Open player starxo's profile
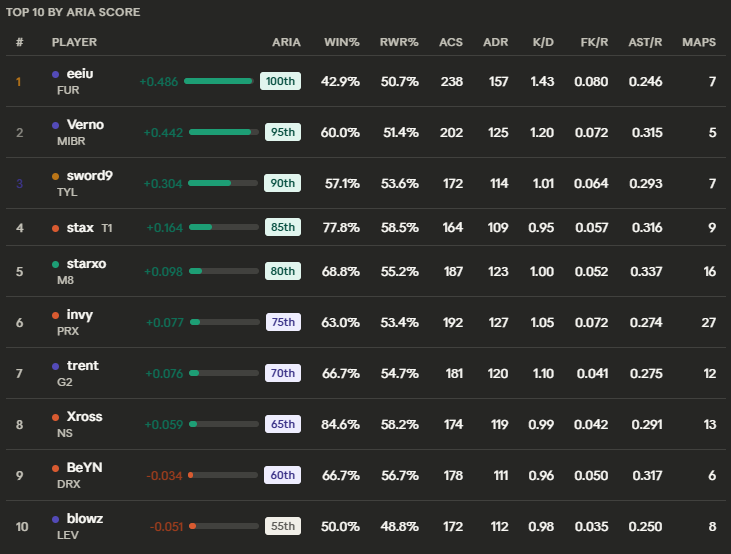 pos(86,264)
